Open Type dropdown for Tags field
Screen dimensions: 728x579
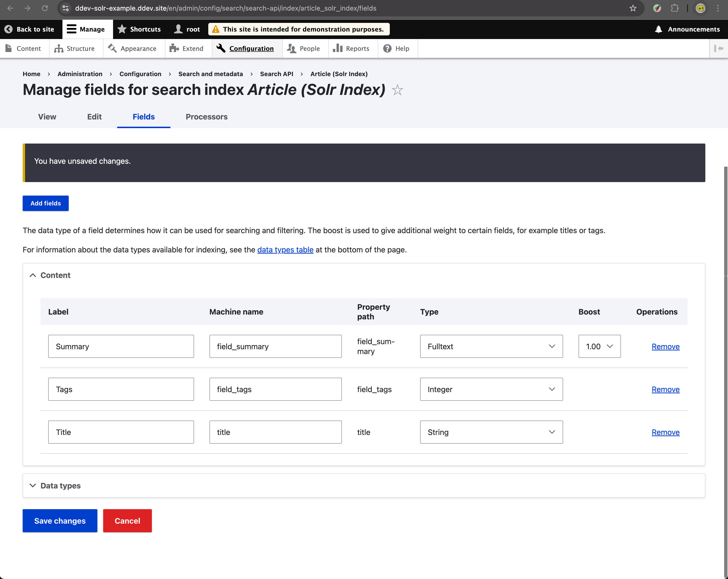click(x=491, y=389)
